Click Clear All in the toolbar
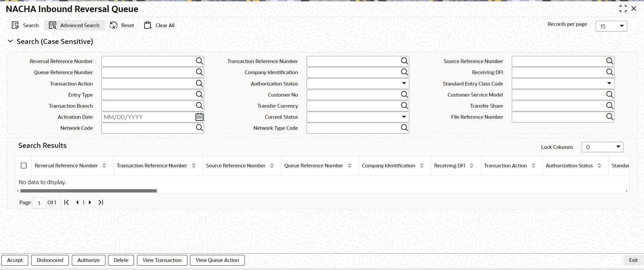Screen dimensions: 644x270 (159, 25)
